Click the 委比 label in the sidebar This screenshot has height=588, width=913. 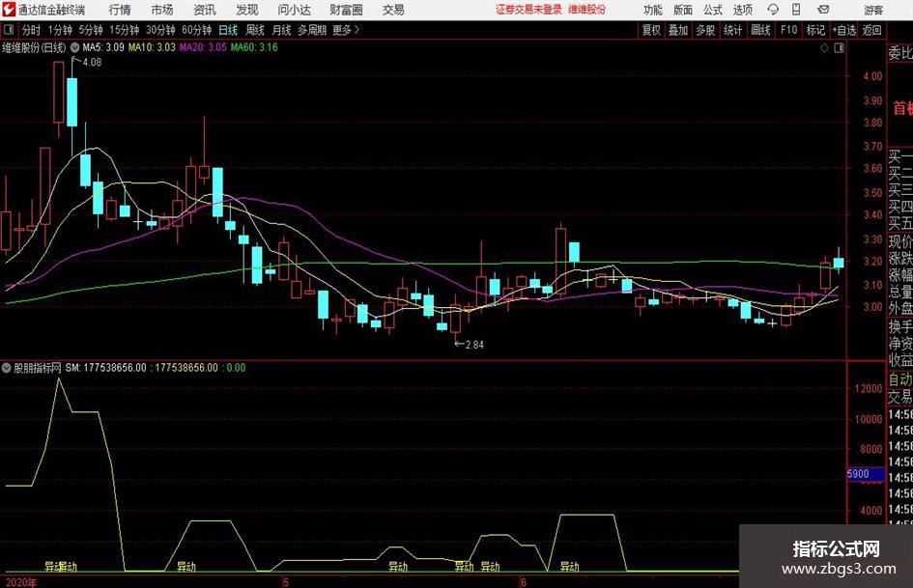pos(900,53)
